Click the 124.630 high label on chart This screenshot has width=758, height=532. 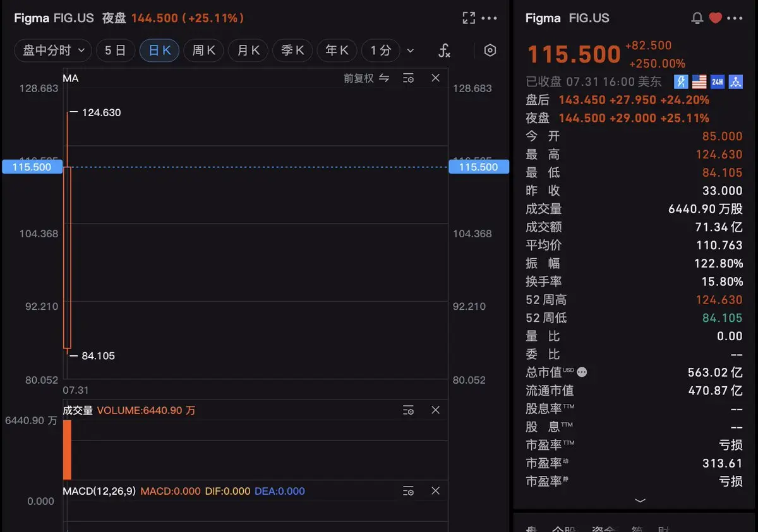[x=101, y=112]
